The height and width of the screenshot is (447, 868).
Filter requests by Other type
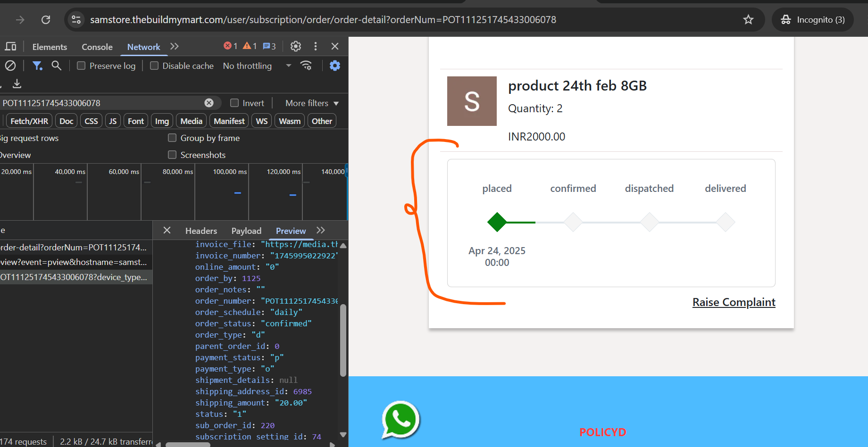pos(322,121)
